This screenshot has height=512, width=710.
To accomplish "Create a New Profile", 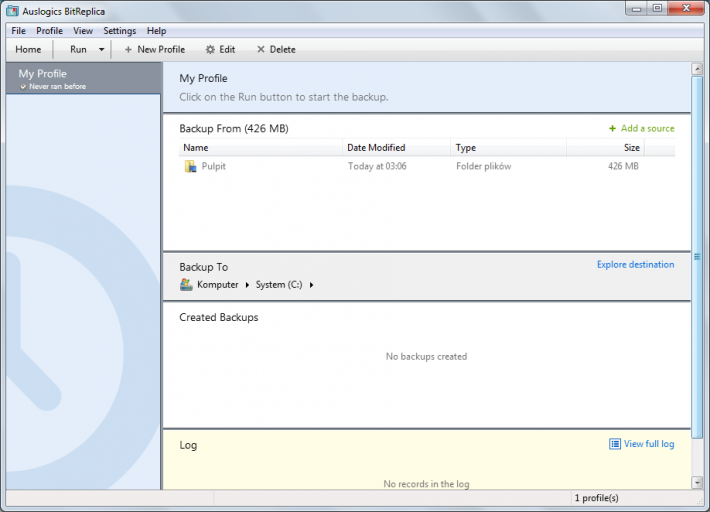I will point(154,49).
